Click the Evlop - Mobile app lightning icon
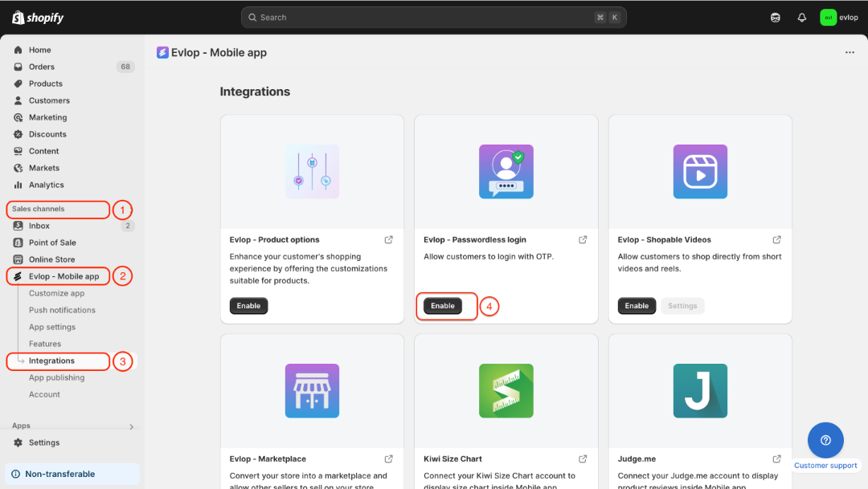 18,275
